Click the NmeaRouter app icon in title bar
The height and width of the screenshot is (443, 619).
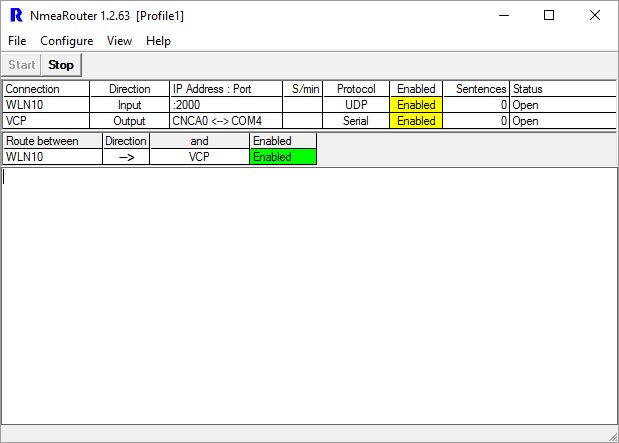(x=16, y=15)
